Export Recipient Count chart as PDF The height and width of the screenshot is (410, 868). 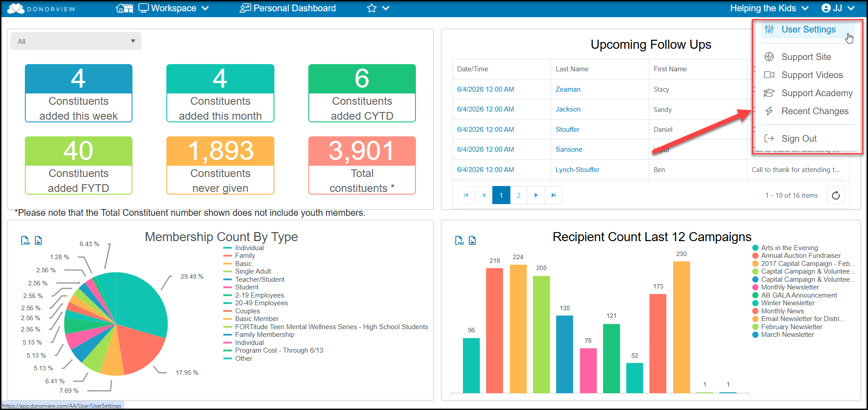pyautogui.click(x=459, y=241)
